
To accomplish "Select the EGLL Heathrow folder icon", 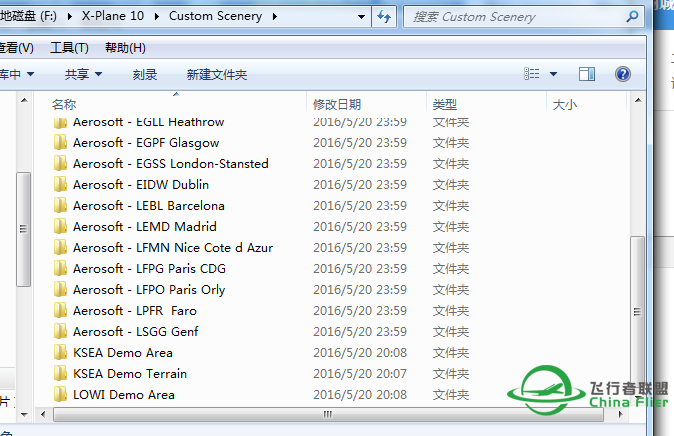I will coord(60,123).
